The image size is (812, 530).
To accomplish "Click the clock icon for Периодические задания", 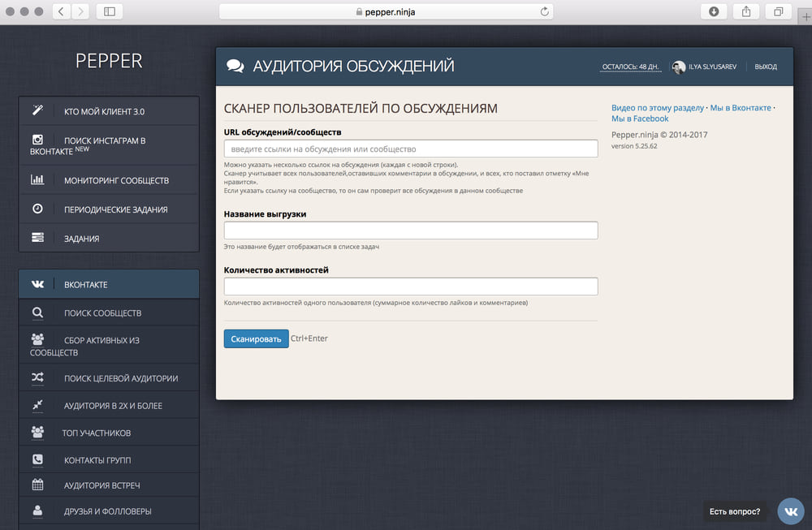I will coord(37,209).
